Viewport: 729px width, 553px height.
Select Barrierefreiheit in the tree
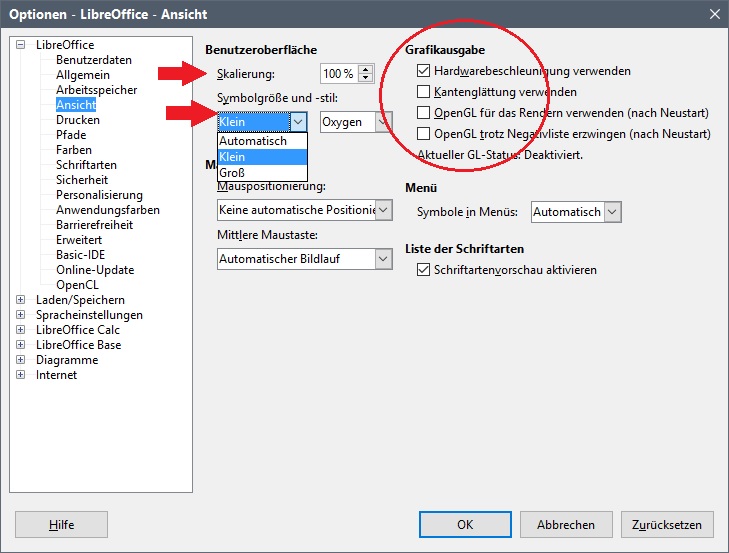point(94,225)
